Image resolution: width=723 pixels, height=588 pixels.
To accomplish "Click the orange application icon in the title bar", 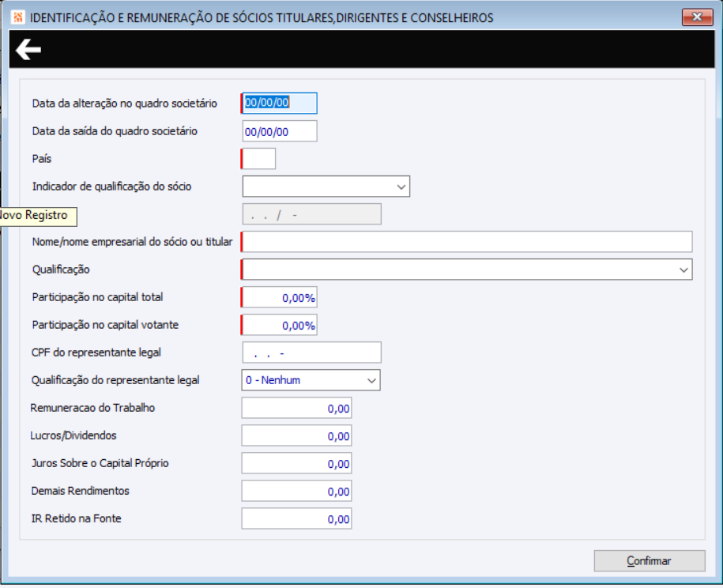I will (x=18, y=17).
